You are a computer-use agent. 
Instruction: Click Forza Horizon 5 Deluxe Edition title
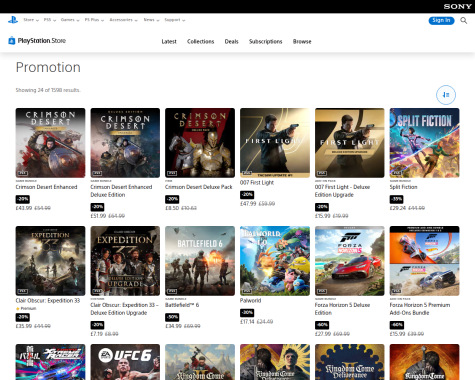tap(342, 309)
